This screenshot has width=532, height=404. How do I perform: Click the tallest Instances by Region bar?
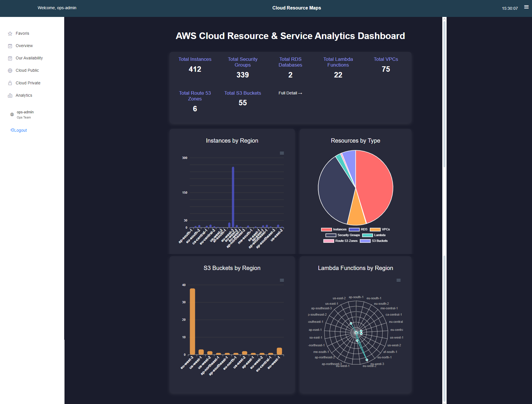tap(233, 197)
